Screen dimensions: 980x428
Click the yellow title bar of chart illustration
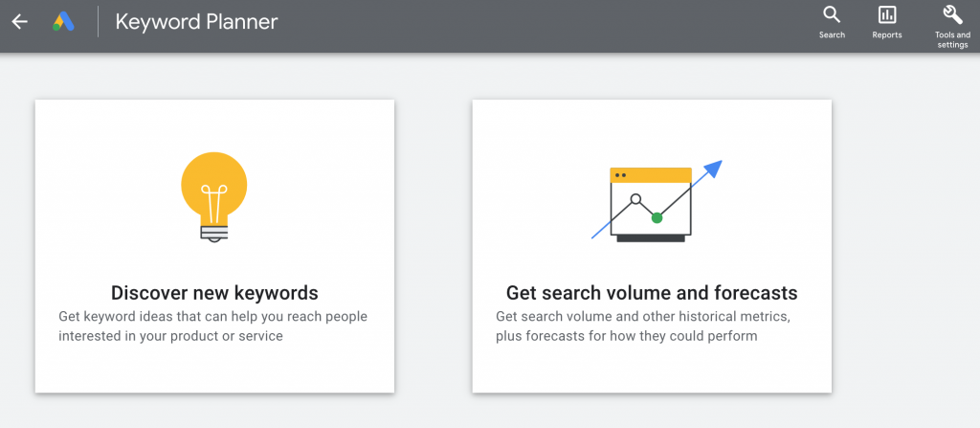651,175
